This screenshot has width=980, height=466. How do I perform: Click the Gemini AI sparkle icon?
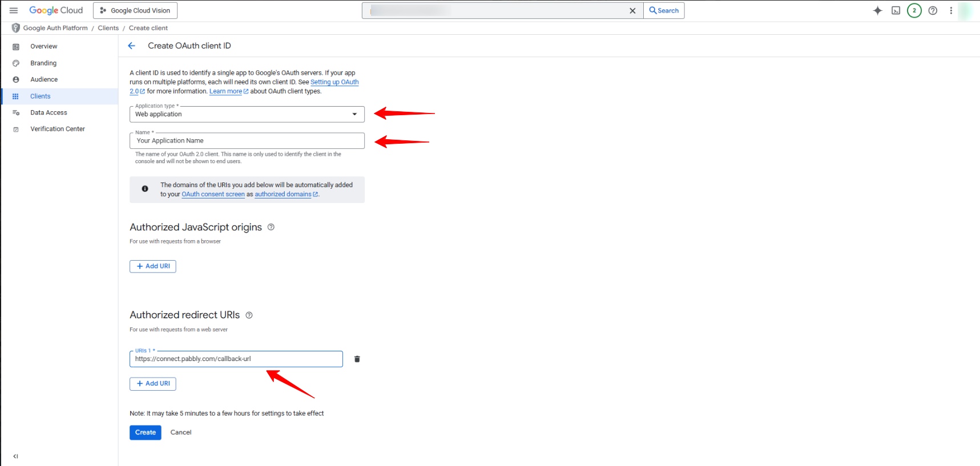[x=877, y=10]
